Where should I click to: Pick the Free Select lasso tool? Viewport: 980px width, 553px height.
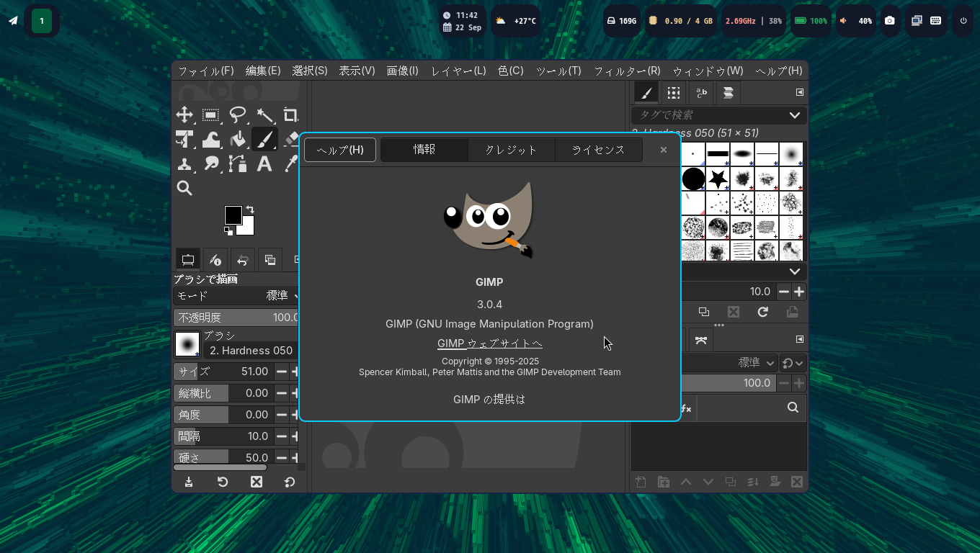(x=238, y=115)
